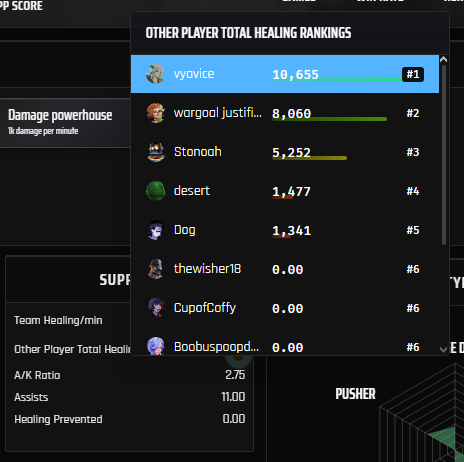Click the #2 rank label
464x462 pixels.
[x=413, y=113]
